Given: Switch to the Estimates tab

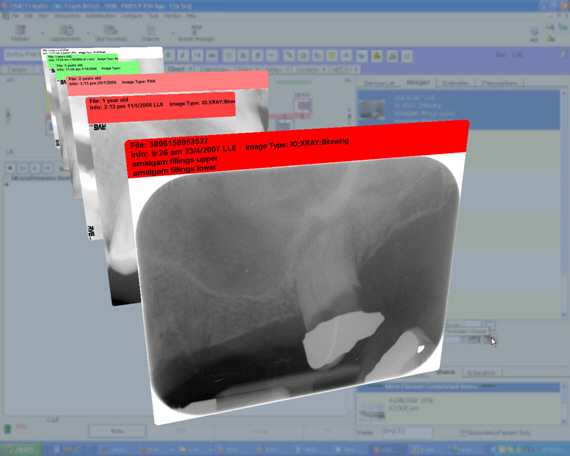Looking at the screenshot, I should pos(455,83).
